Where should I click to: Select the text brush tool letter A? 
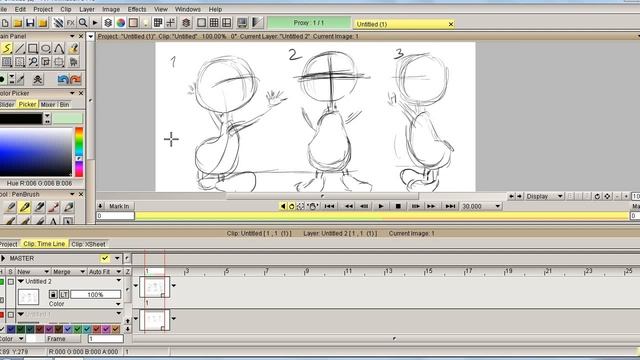click(53, 222)
